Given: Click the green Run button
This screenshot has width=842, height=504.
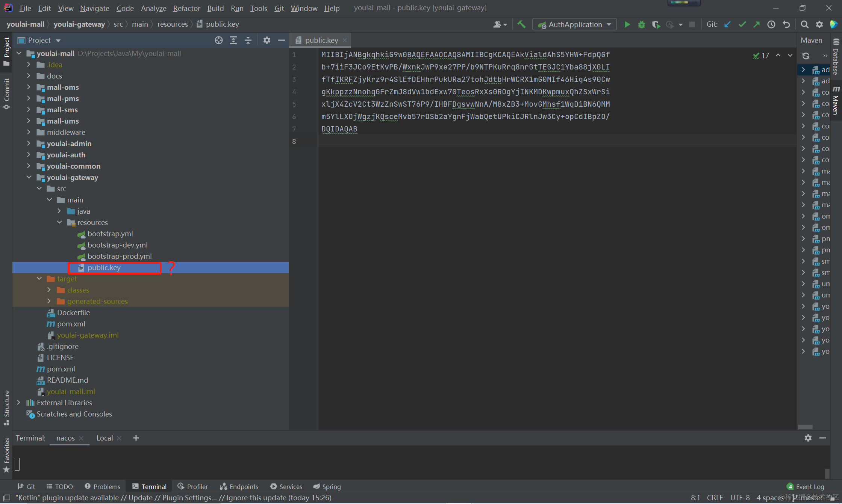Looking at the screenshot, I should pyautogui.click(x=627, y=24).
